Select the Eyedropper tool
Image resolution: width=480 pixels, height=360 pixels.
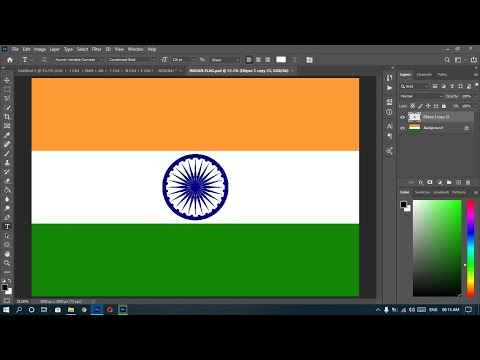coord(7,135)
